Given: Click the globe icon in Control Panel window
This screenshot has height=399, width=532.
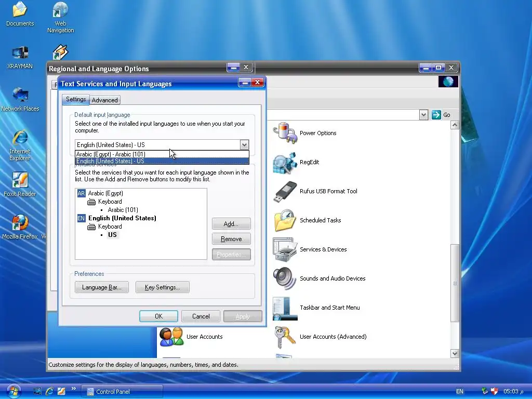Looking at the screenshot, I should [448, 82].
